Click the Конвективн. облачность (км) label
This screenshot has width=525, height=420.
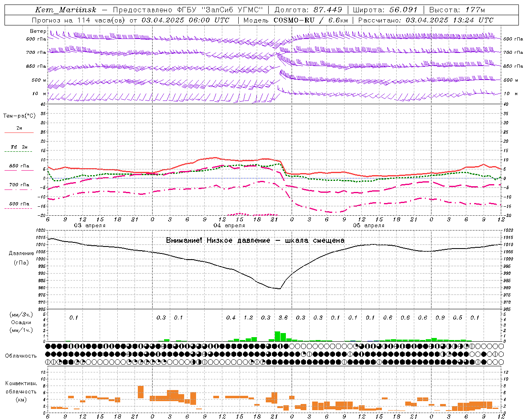[x=21, y=391]
